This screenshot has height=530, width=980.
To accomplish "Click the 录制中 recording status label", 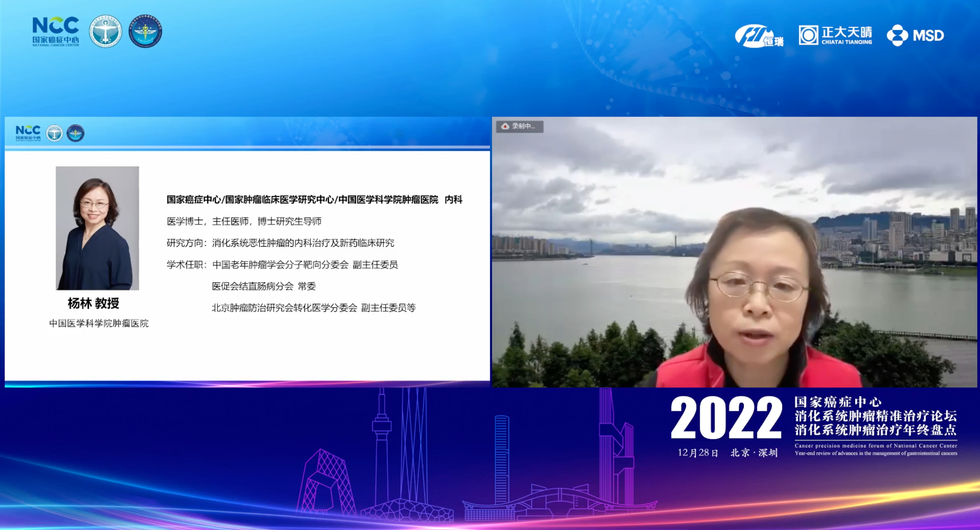I will 523,126.
